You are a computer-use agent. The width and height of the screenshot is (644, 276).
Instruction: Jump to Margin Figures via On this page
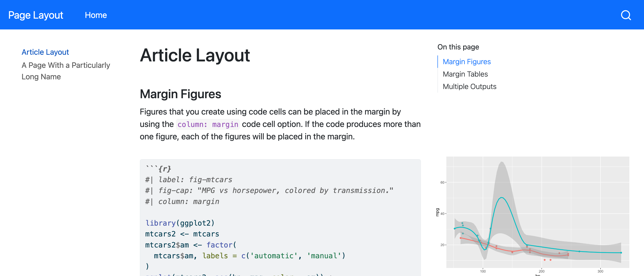click(x=466, y=61)
